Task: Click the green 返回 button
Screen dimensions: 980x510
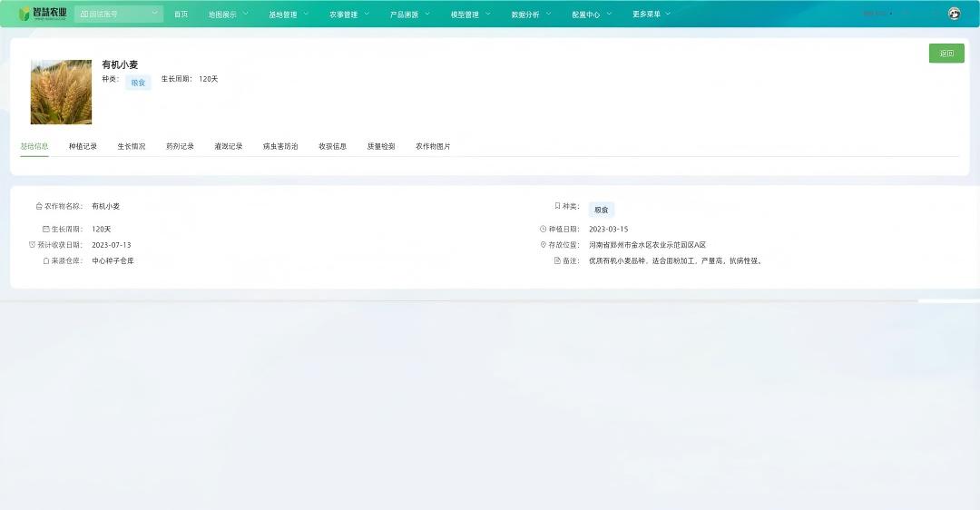Action: coord(946,54)
